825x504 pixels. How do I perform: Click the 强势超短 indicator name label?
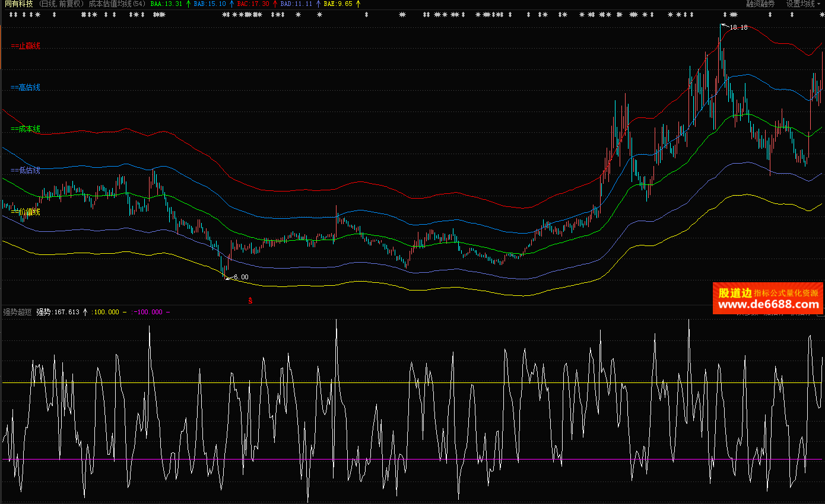18,312
